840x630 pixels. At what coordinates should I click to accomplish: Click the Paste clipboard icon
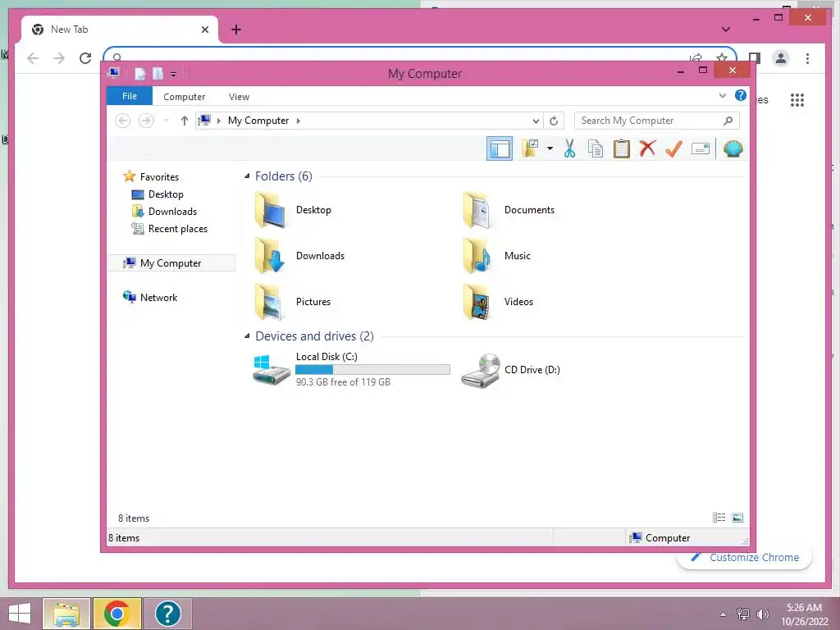pyautogui.click(x=622, y=148)
